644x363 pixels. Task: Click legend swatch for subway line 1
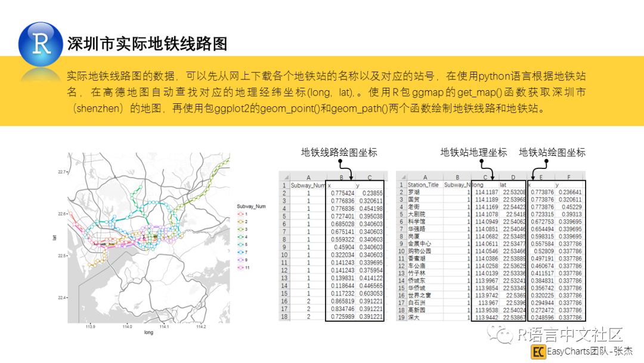241,214
